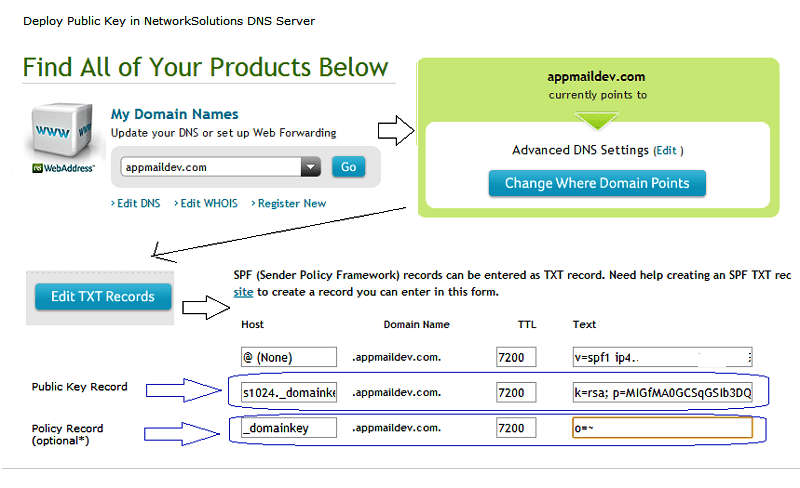Image resolution: width=800 pixels, height=488 pixels.
Task: Select the appmaildev.com domain combo box
Action: click(220, 167)
